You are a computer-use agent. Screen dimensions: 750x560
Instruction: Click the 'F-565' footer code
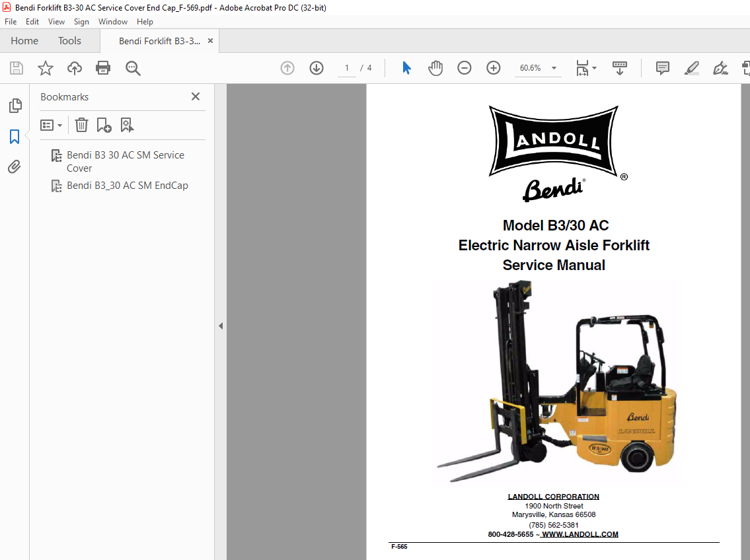[399, 547]
